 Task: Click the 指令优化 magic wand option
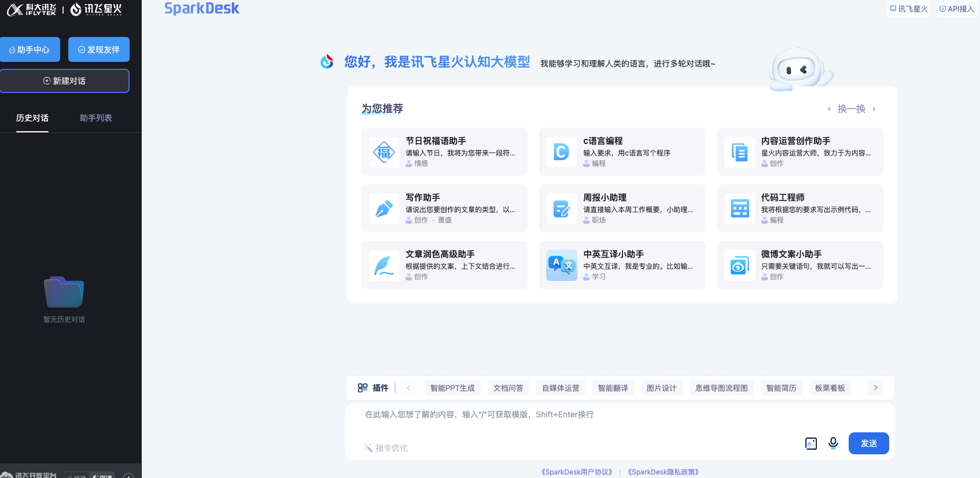pos(386,448)
